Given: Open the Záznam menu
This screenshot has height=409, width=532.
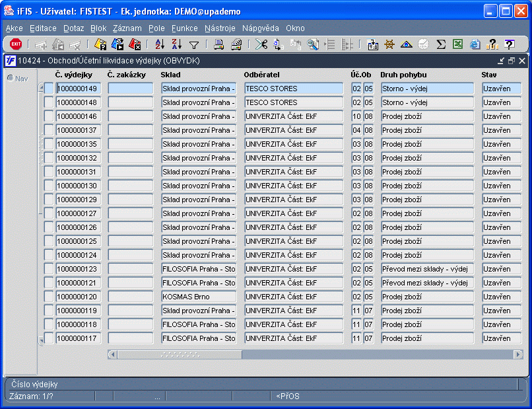Looking at the screenshot, I should [127, 28].
